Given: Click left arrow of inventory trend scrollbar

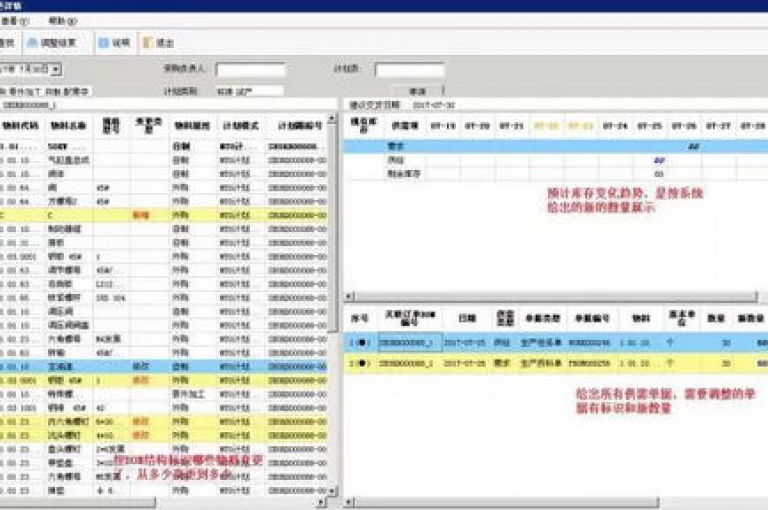Looking at the screenshot, I should (349, 296).
